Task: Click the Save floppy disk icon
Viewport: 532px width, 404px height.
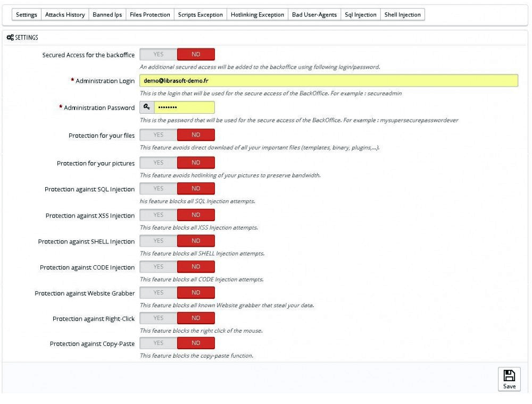Action: pyautogui.click(x=509, y=375)
